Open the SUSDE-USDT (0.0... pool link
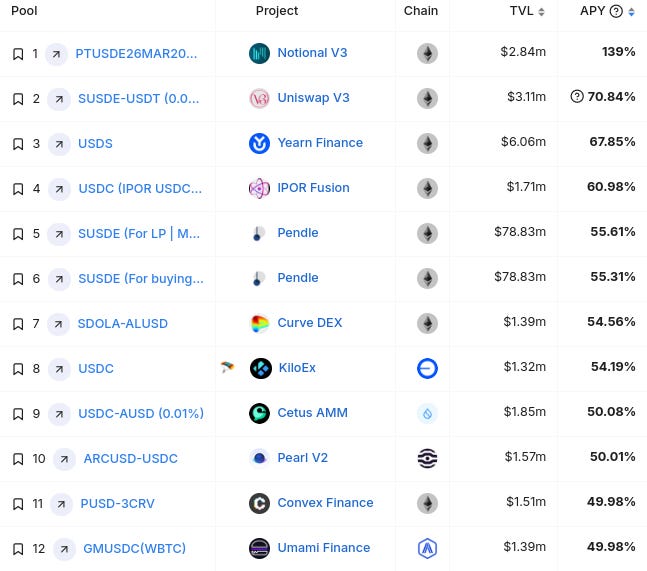Image resolution: width=647 pixels, height=571 pixels. [139, 99]
